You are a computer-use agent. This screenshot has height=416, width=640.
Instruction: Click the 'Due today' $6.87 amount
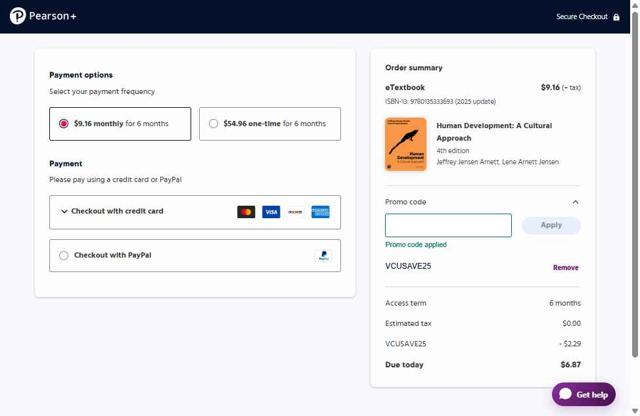[571, 365]
